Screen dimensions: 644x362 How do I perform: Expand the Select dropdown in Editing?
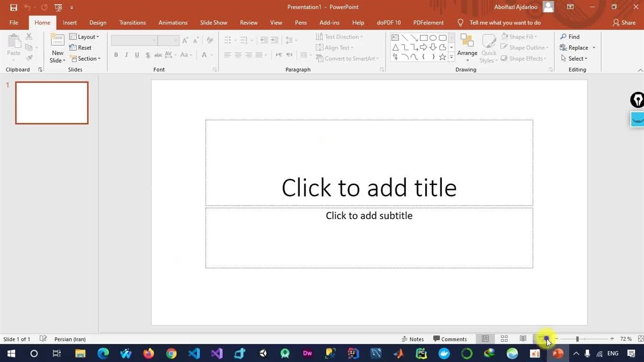tap(578, 59)
